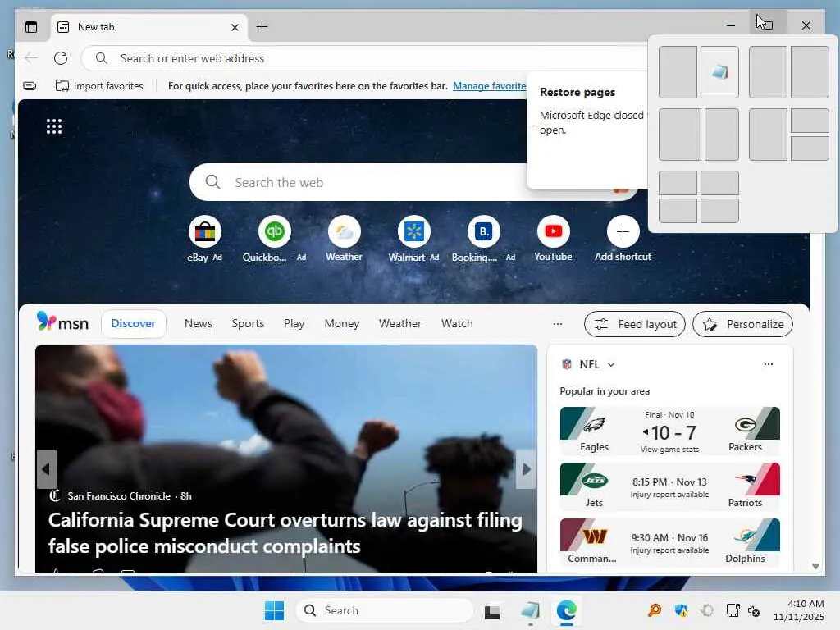The width and height of the screenshot is (840, 630).
Task: Open the key icon in system tray
Action: tap(654, 610)
